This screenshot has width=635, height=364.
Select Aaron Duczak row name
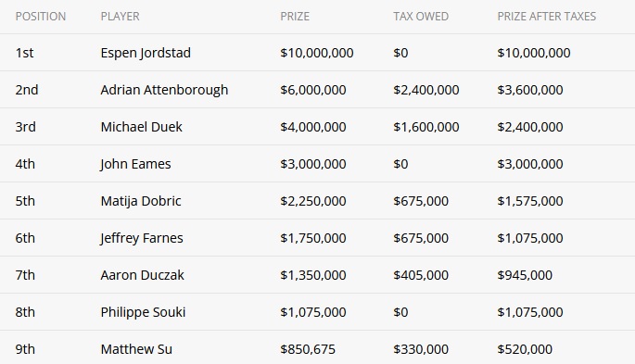[142, 275]
